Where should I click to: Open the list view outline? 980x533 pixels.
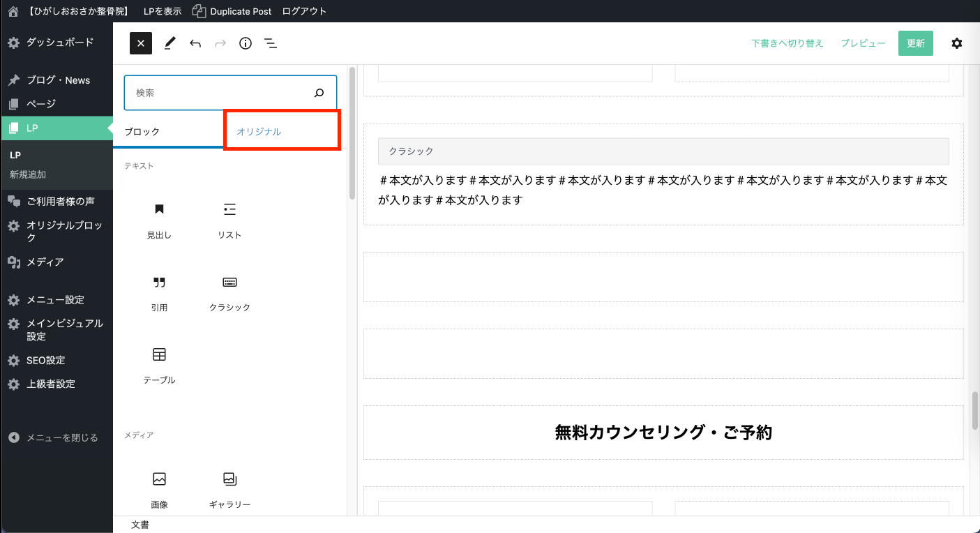271,43
